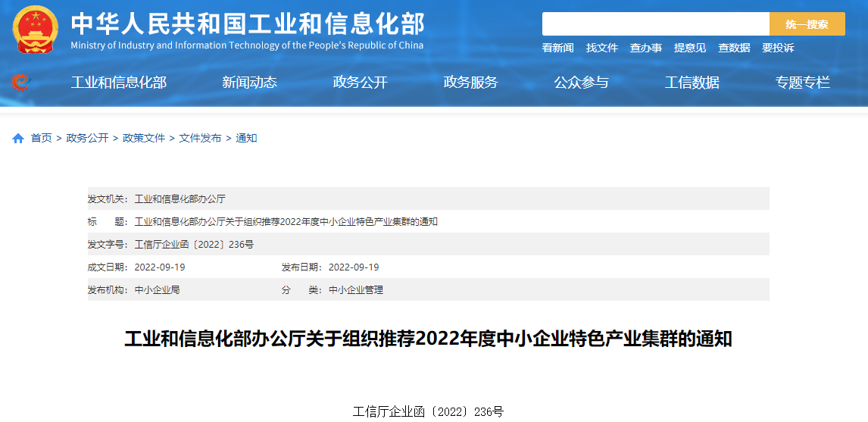
Task: Open the 找文件 quick link
Action: click(601, 48)
